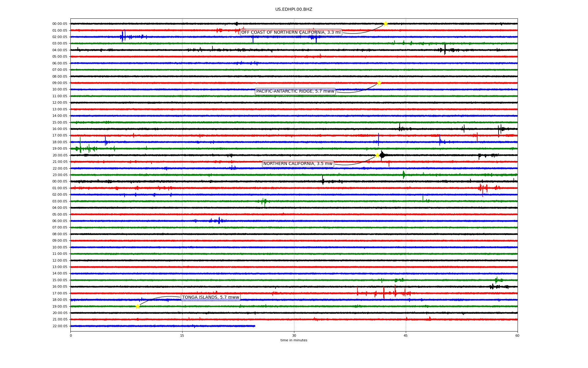Click the 12:00:05 label in upper half
This screenshot has width=588, height=368.
point(60,103)
